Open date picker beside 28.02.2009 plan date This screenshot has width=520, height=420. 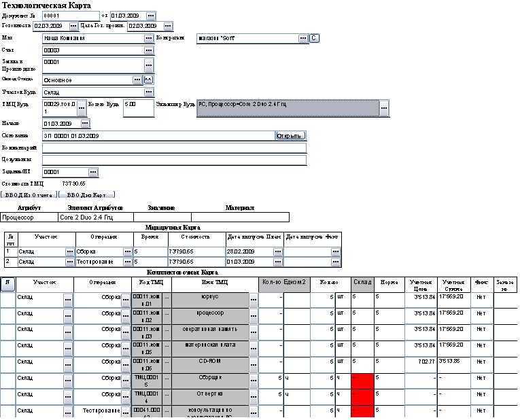[277, 252]
